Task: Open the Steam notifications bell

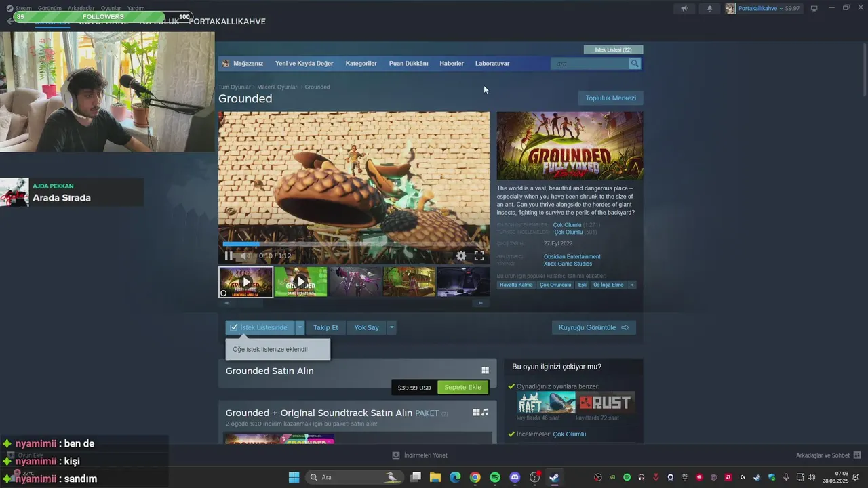Action: point(709,8)
